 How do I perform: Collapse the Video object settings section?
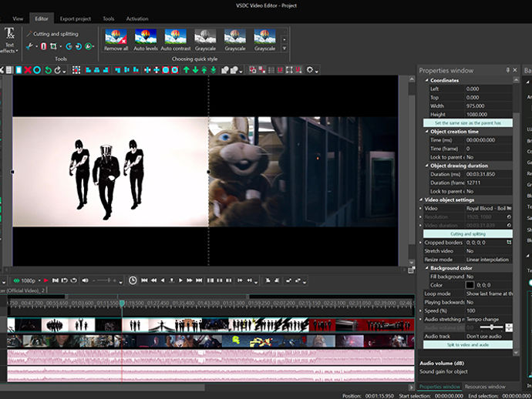coord(421,199)
